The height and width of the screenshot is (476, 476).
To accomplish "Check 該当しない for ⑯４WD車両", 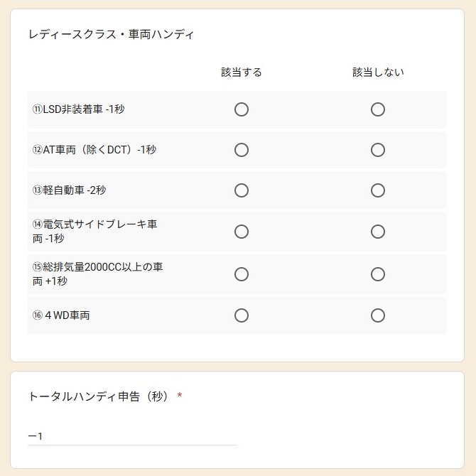I will point(378,315).
